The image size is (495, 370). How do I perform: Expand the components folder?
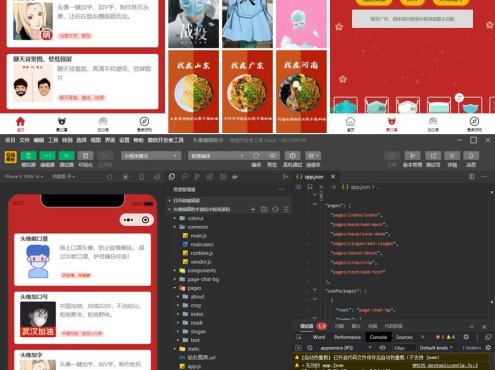pyautogui.click(x=202, y=271)
